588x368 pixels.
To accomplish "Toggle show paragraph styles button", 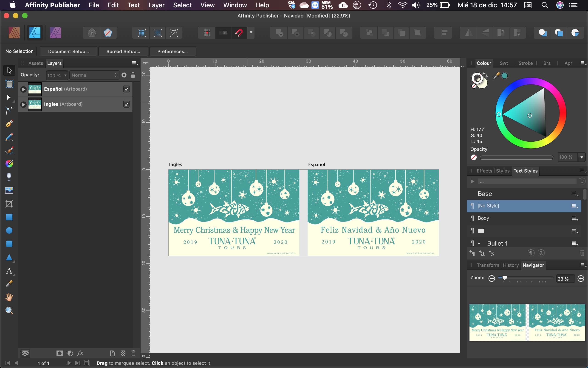I will (x=531, y=253).
